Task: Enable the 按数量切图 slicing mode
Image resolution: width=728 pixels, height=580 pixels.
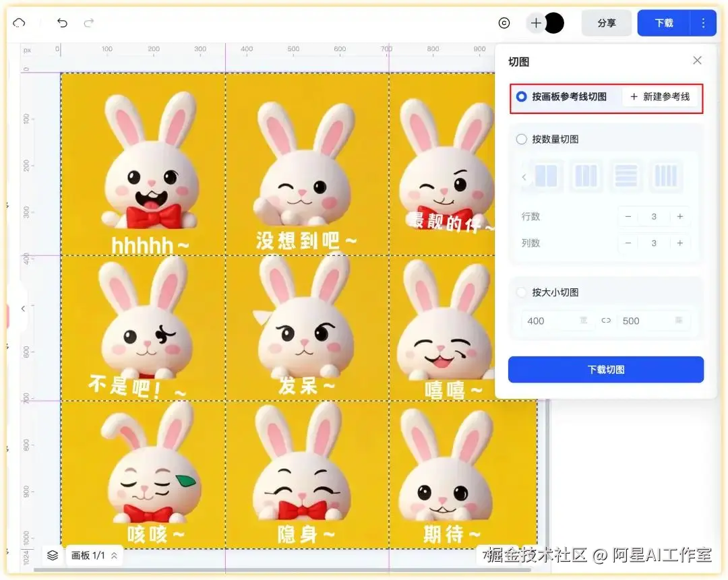Action: click(521, 139)
